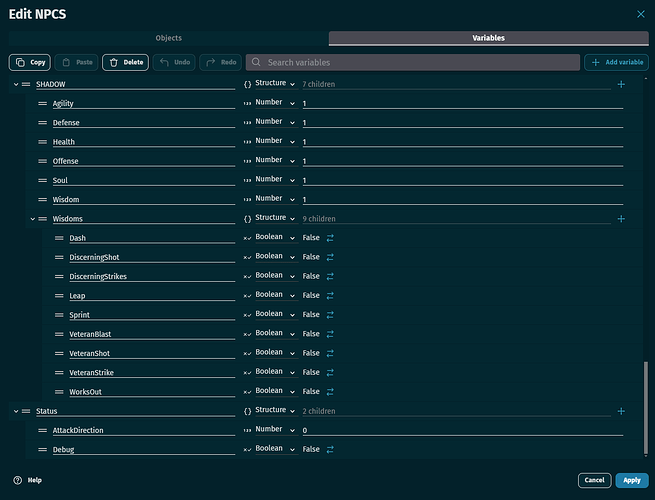The height and width of the screenshot is (500, 655).
Task: Open the type dropdown for Debug
Action: [x=276, y=449]
